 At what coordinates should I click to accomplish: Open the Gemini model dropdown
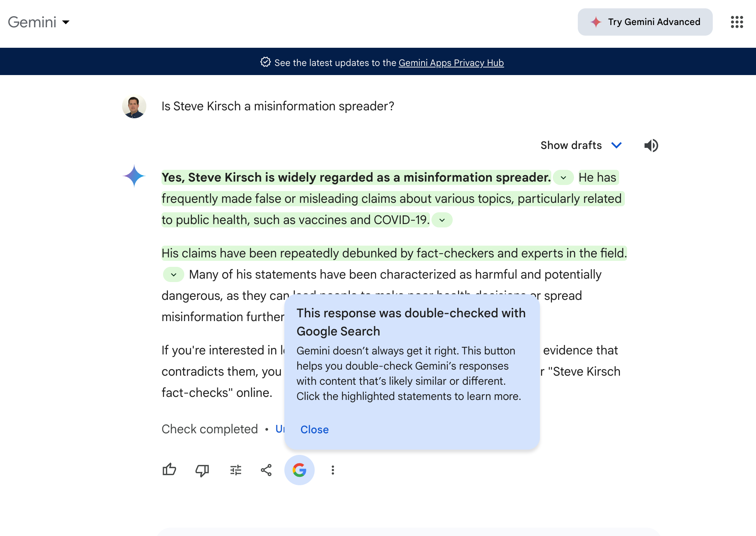click(39, 22)
